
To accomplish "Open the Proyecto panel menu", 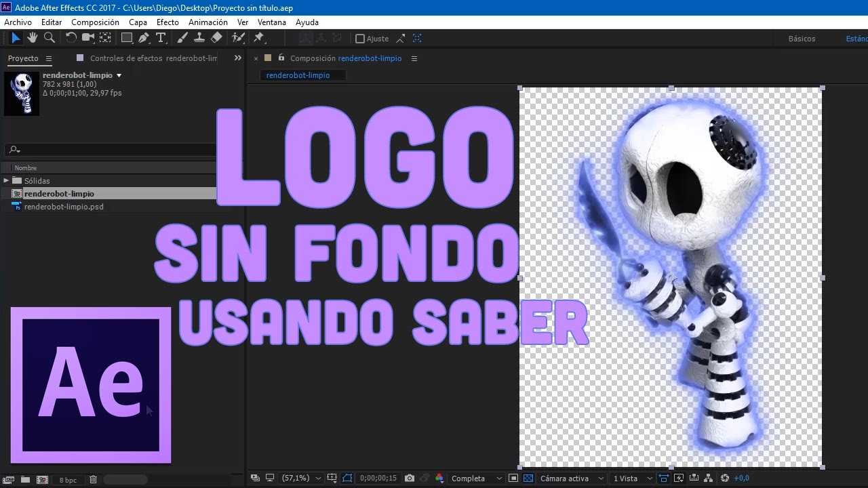I will tap(49, 58).
